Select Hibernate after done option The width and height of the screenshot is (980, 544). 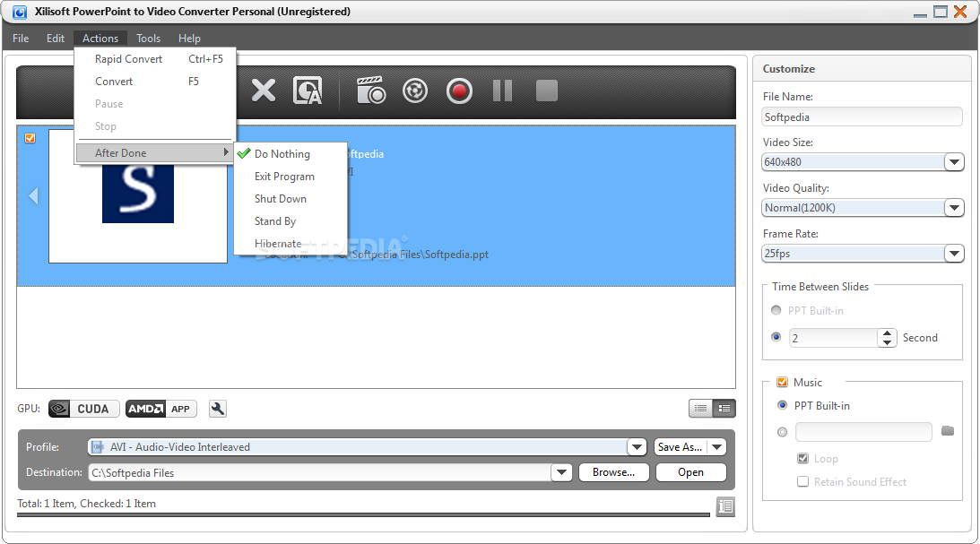click(x=291, y=244)
